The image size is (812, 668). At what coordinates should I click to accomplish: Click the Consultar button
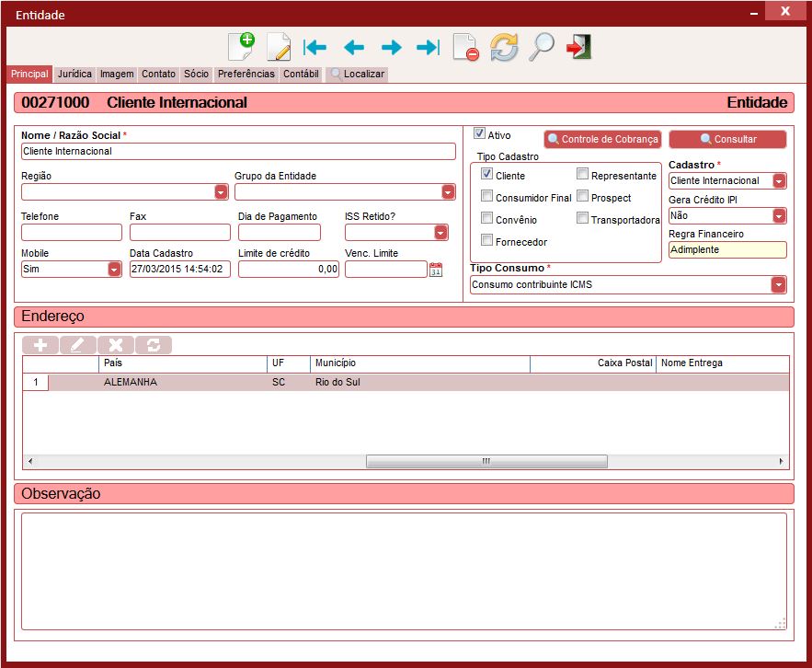pyautogui.click(x=727, y=139)
